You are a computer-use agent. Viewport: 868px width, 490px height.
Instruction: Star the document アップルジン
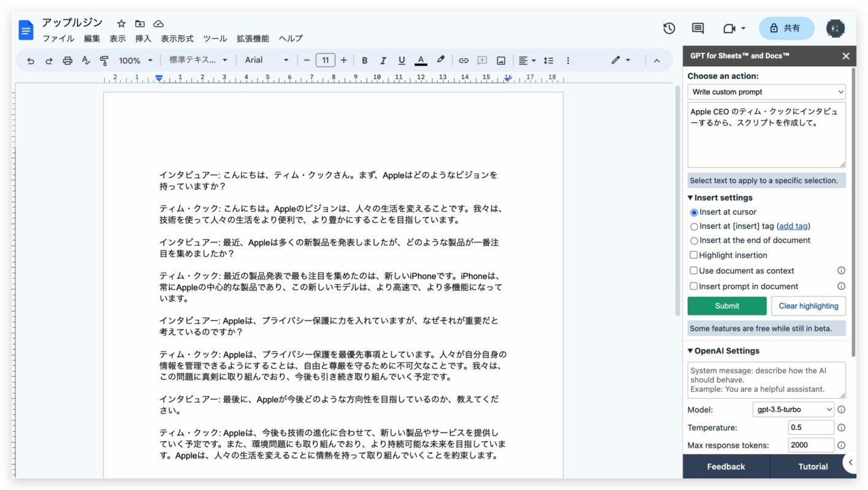click(x=121, y=24)
